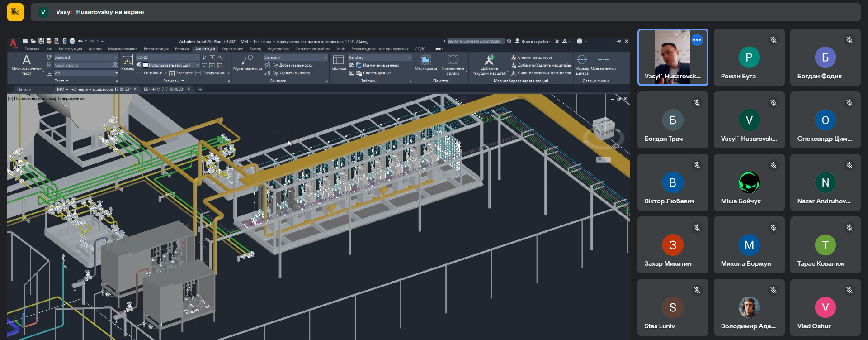Switch to the Конструкции ribbon tab
The width and height of the screenshot is (868, 340).
[x=71, y=49]
